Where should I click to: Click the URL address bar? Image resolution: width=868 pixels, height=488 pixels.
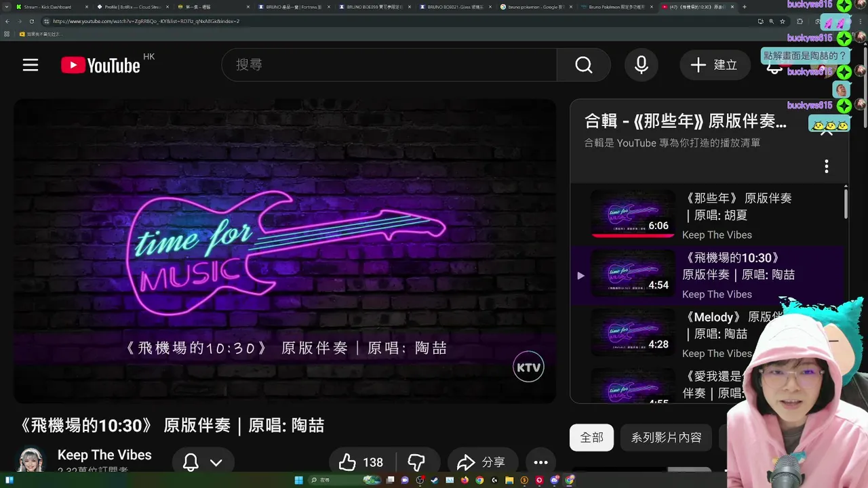click(x=400, y=21)
